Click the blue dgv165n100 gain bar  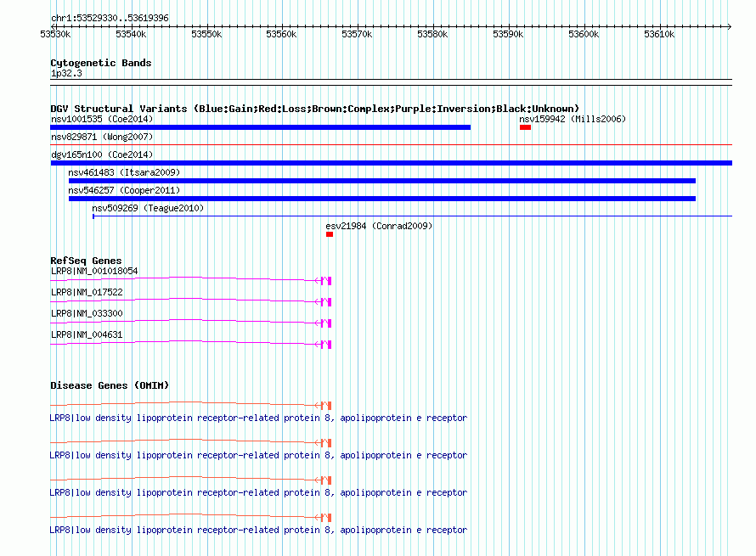[x=391, y=163]
